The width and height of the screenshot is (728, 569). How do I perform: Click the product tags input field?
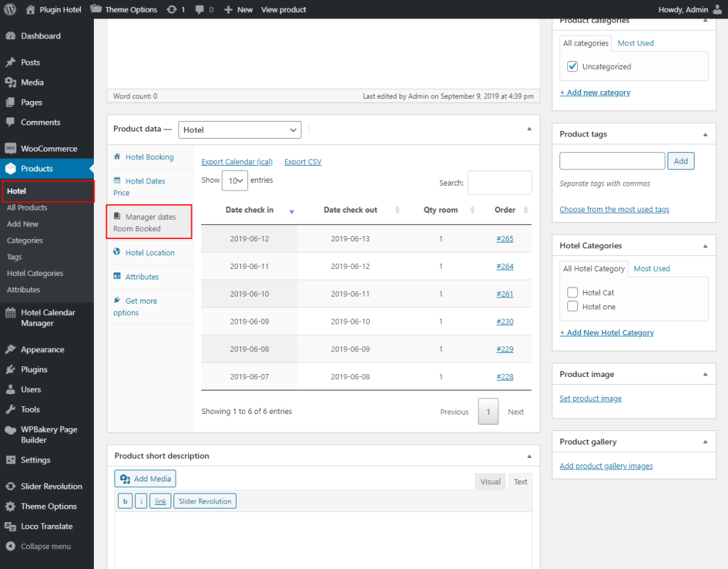(x=612, y=161)
